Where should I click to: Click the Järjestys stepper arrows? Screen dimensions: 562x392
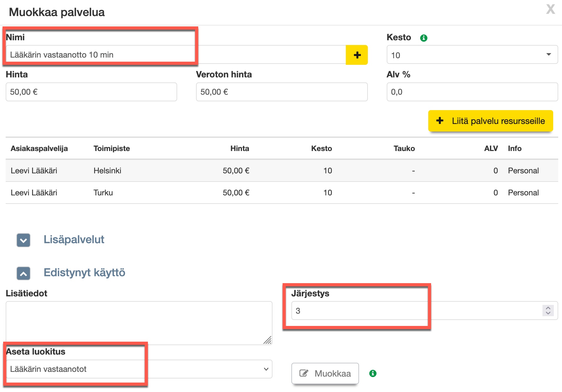pos(548,311)
